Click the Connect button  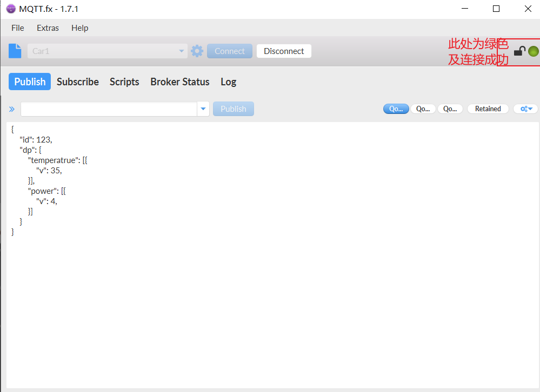229,50
